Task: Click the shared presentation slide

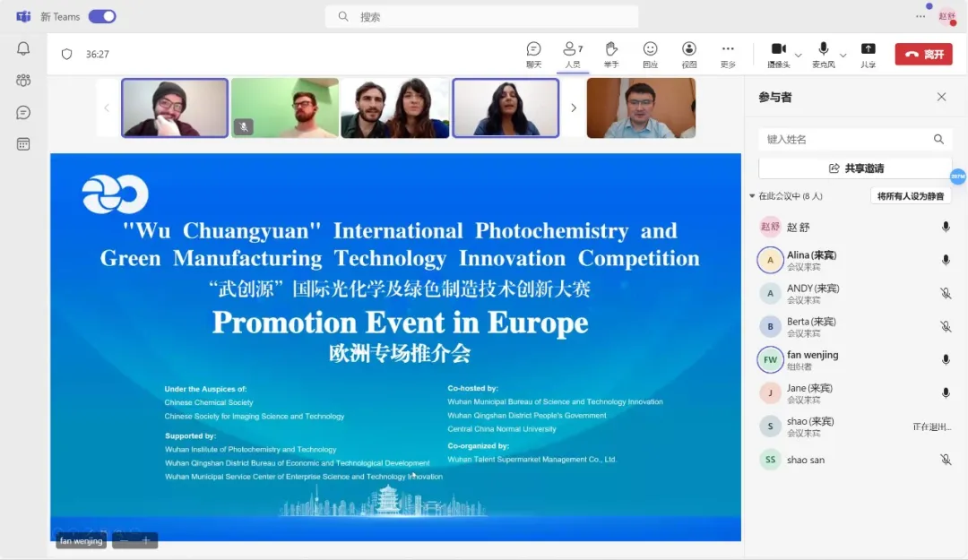Action: coord(396,347)
